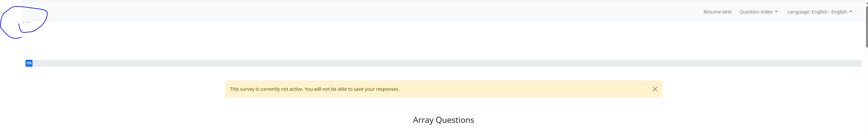
Task: Click the survey not active warning text
Action: [x=314, y=89]
